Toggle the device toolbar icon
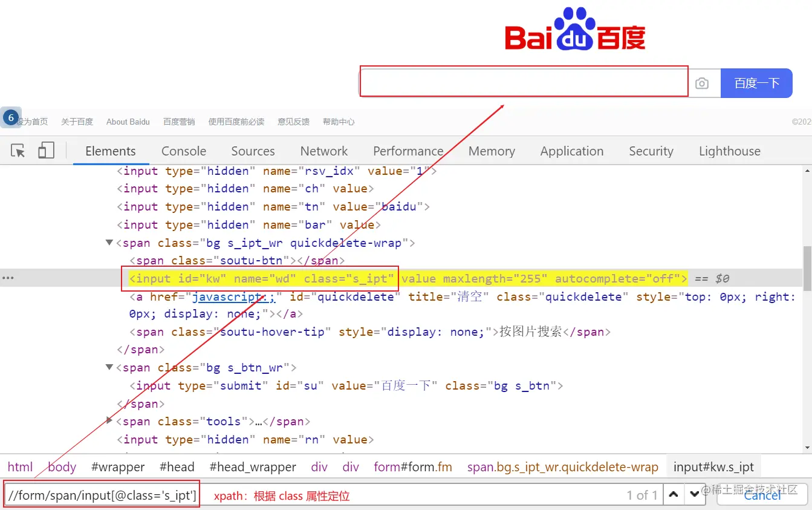Screen dimensions: 812x510 coord(46,151)
